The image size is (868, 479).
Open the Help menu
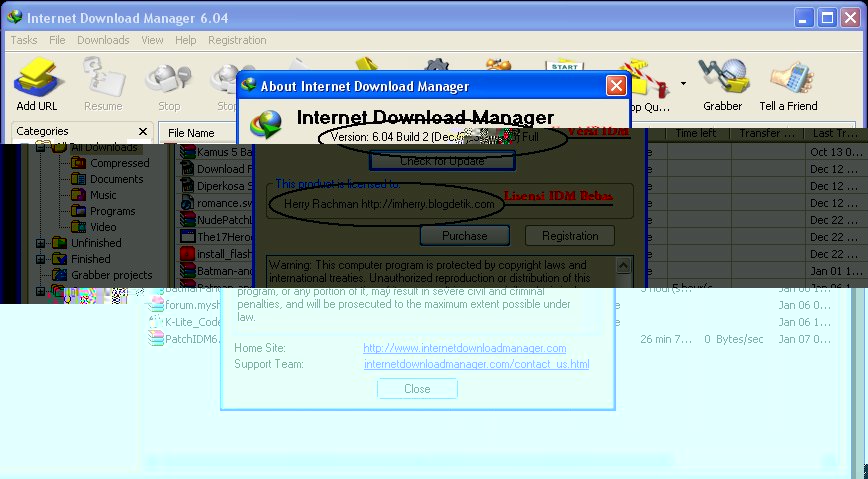pyautogui.click(x=185, y=40)
